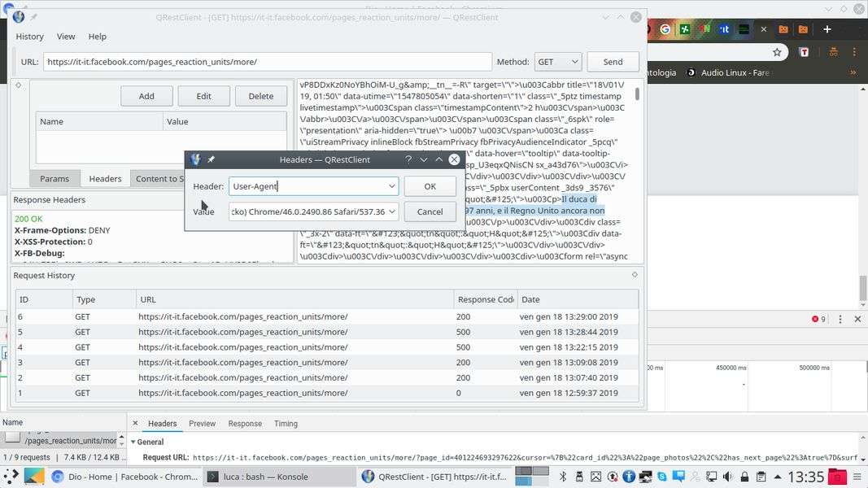Open new tab with plus icon in Chrome
Viewport: 868px width, 488px height.
[827, 28]
